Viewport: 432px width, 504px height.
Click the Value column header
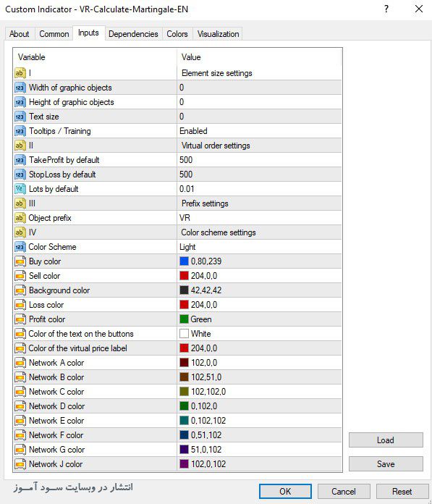point(259,57)
